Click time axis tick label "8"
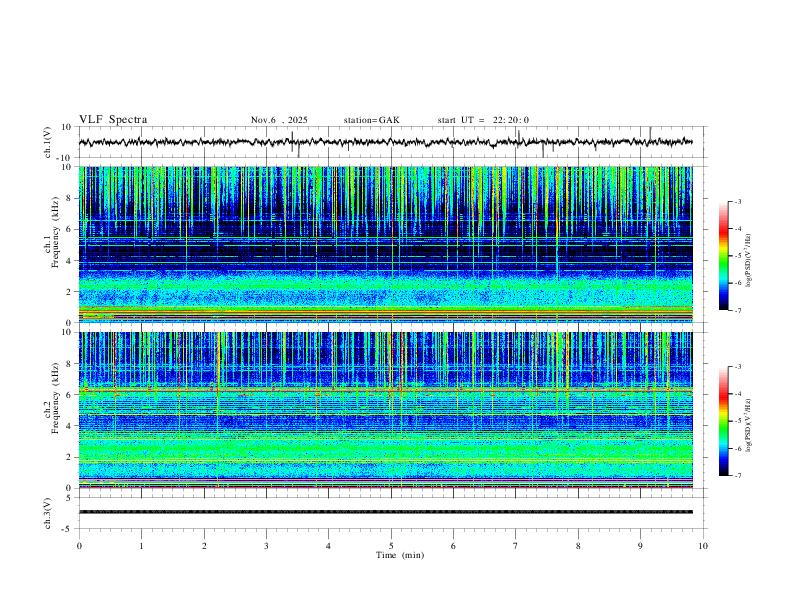Image resolution: width=792 pixels, height=612 pixels. [578, 546]
